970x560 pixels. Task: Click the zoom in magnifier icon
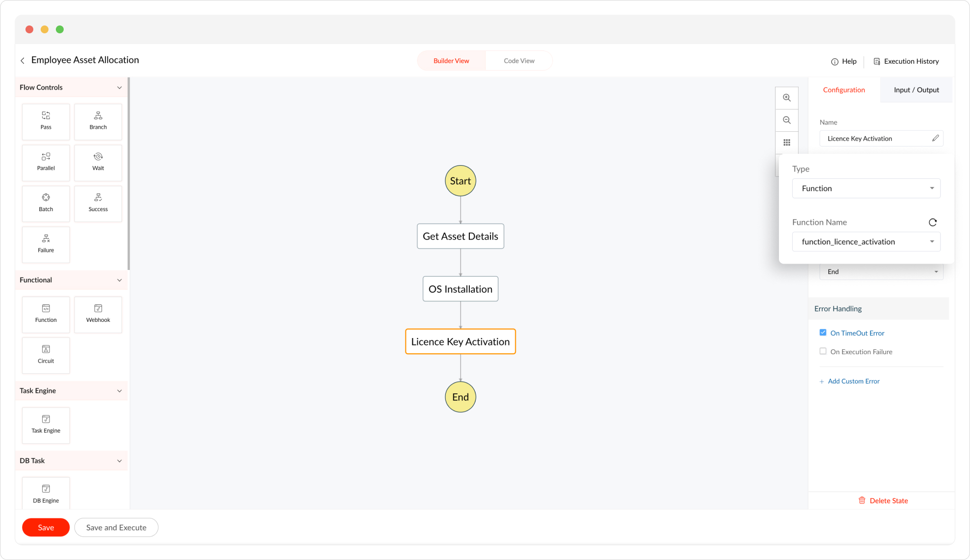(787, 98)
